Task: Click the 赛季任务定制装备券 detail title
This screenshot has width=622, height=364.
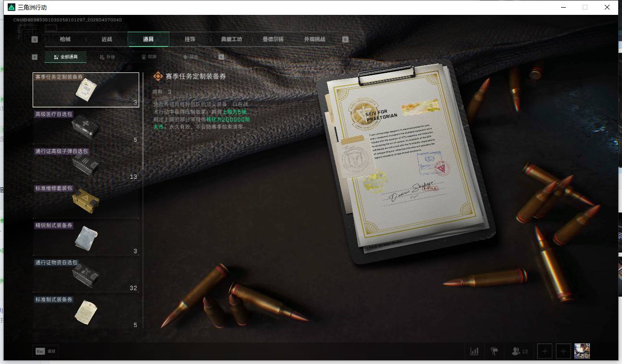Action: coord(195,76)
